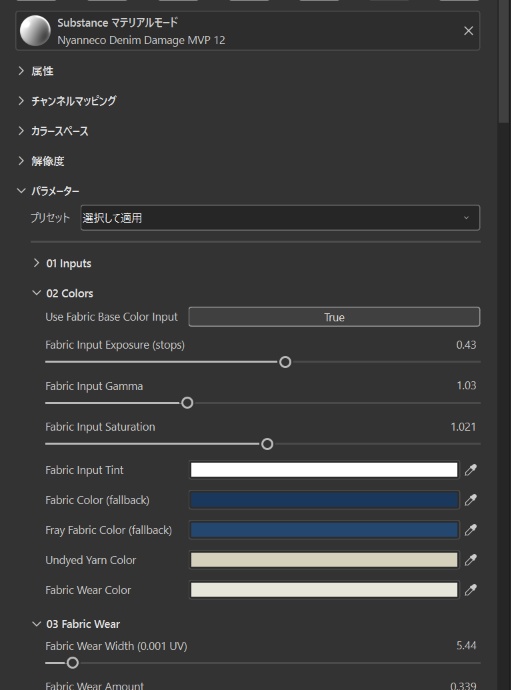511x690 pixels.
Task: Click the Substance material sphere thumbnail
Action: [35, 31]
